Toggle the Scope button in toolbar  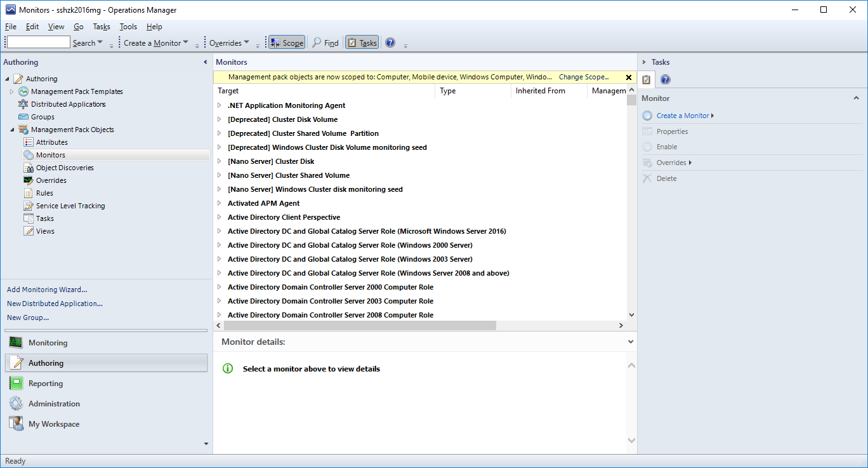pos(287,43)
